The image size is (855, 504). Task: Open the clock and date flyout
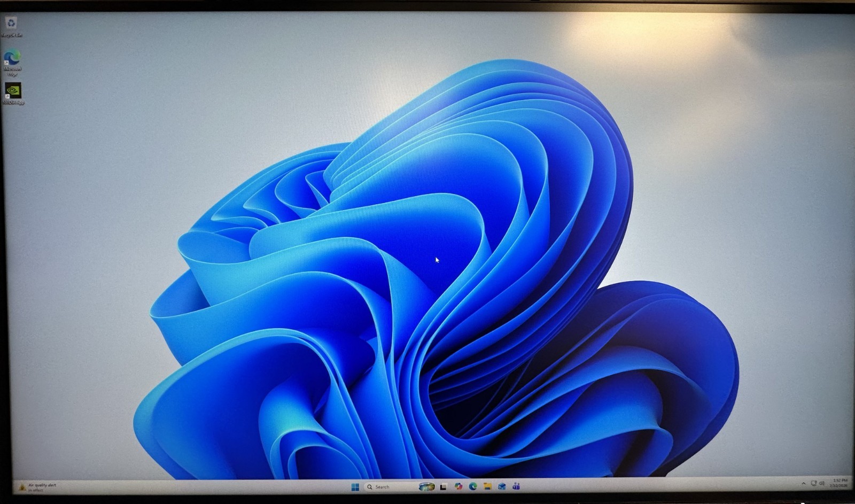(x=840, y=483)
